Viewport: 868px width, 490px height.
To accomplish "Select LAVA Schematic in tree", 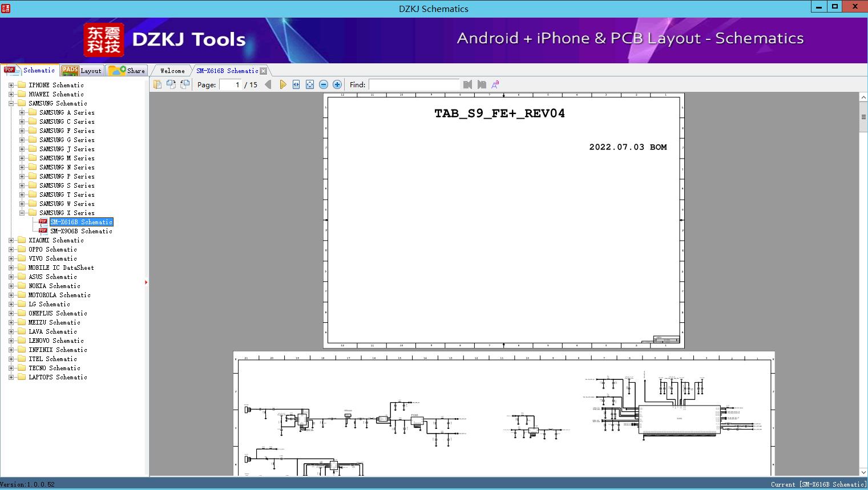I will pos(53,331).
